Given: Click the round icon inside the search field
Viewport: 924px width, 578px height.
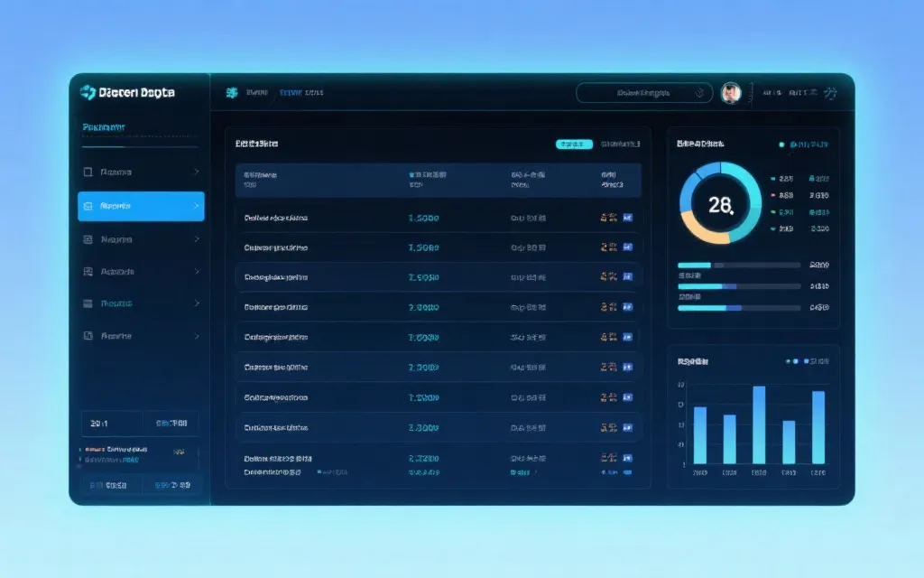Looking at the screenshot, I should click(699, 92).
